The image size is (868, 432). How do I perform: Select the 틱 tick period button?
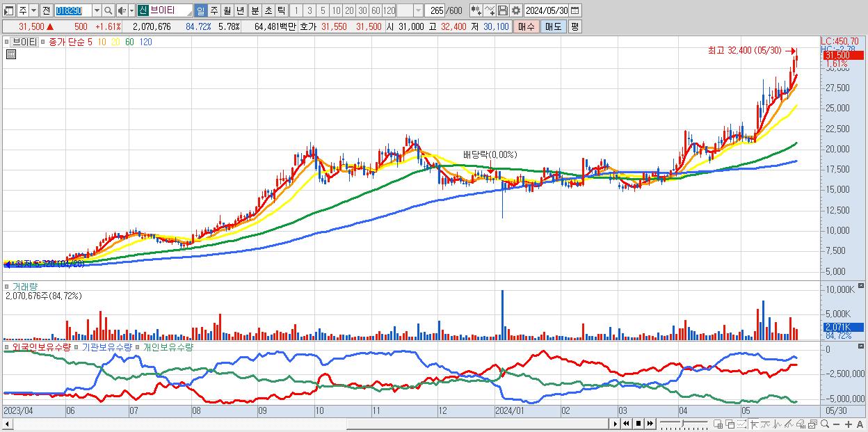[x=281, y=10]
